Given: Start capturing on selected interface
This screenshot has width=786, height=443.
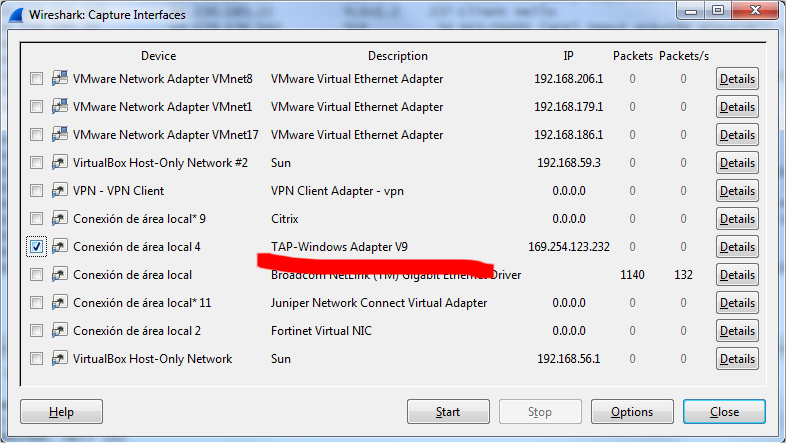Looking at the screenshot, I should (448, 411).
